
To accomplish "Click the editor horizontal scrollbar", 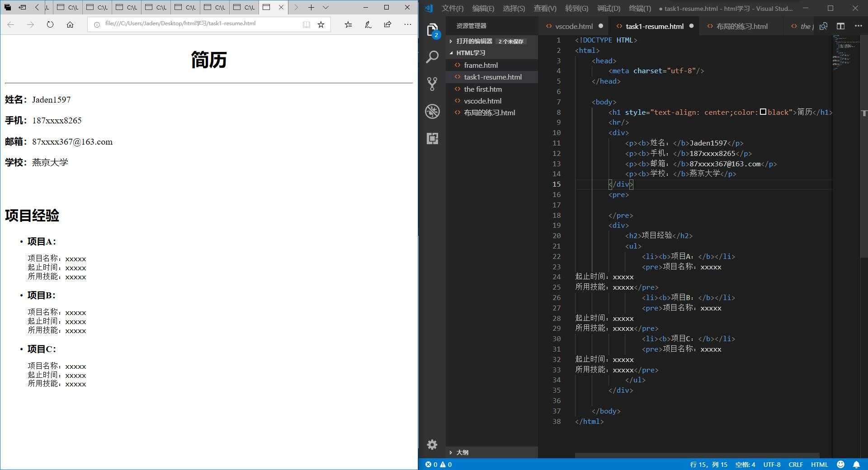I will pos(697,455).
